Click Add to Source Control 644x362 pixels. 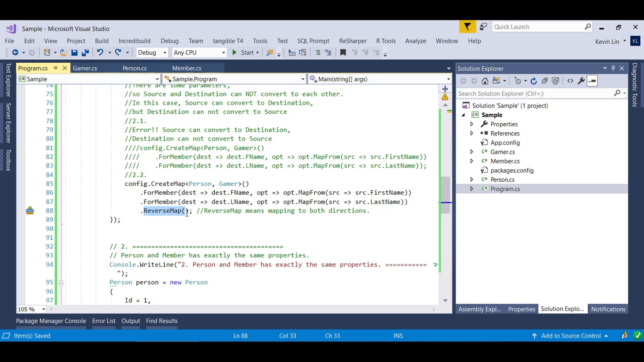571,336
